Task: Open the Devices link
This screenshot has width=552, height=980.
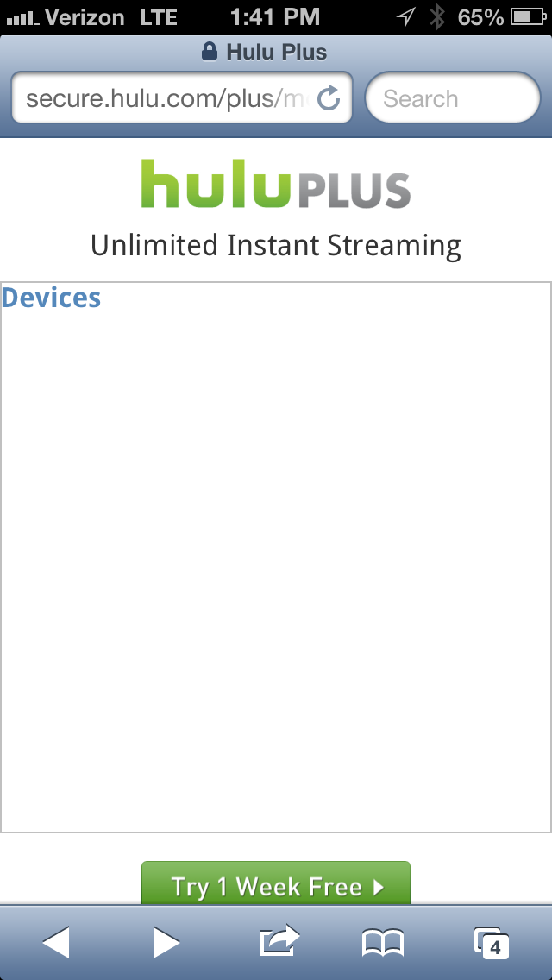Action: [52, 298]
